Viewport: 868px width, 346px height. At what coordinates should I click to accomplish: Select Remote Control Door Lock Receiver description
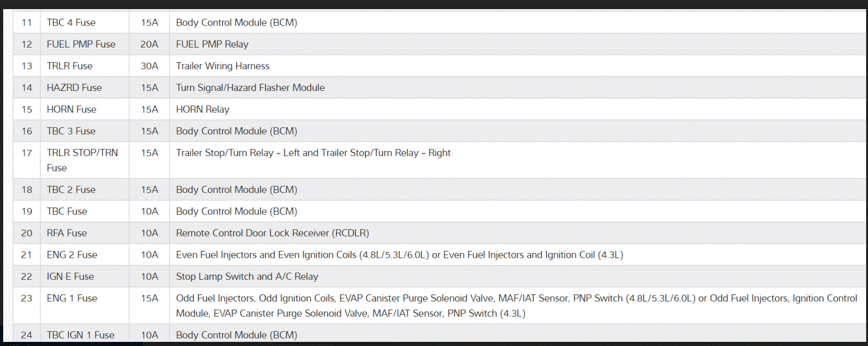272,233
